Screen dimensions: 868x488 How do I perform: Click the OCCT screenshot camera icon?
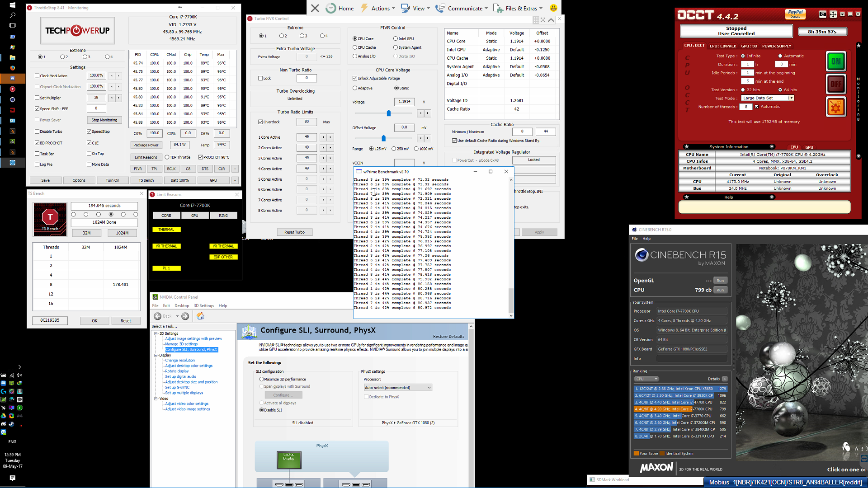point(823,14)
